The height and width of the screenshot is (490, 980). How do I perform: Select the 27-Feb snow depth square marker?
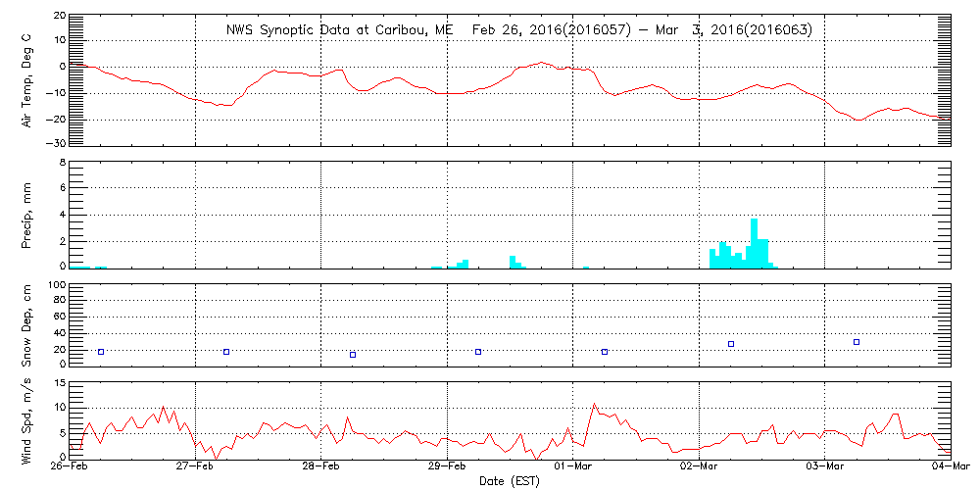pos(226,352)
